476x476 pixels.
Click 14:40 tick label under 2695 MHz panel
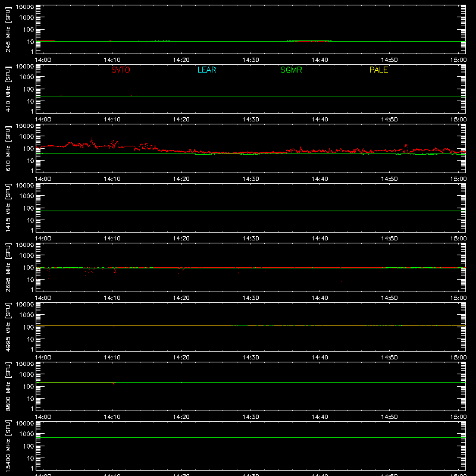[320, 298]
